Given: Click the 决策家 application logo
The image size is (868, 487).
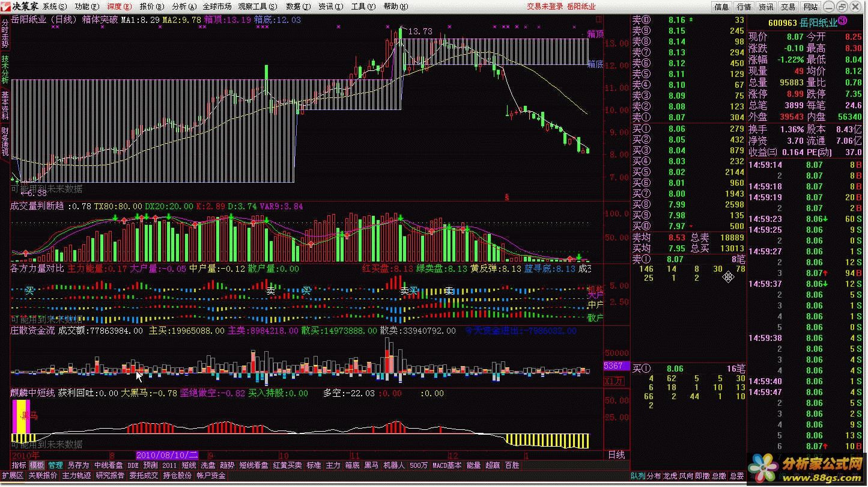Looking at the screenshot, I should [20, 7].
